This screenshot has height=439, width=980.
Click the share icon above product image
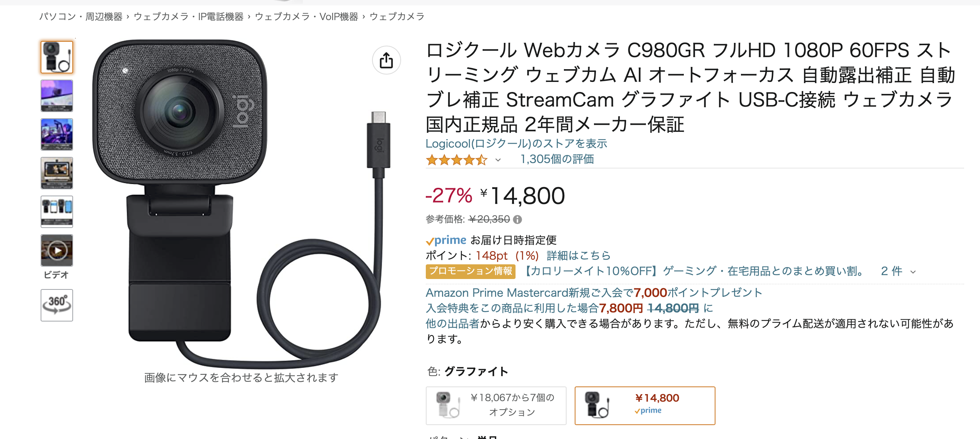click(x=386, y=60)
